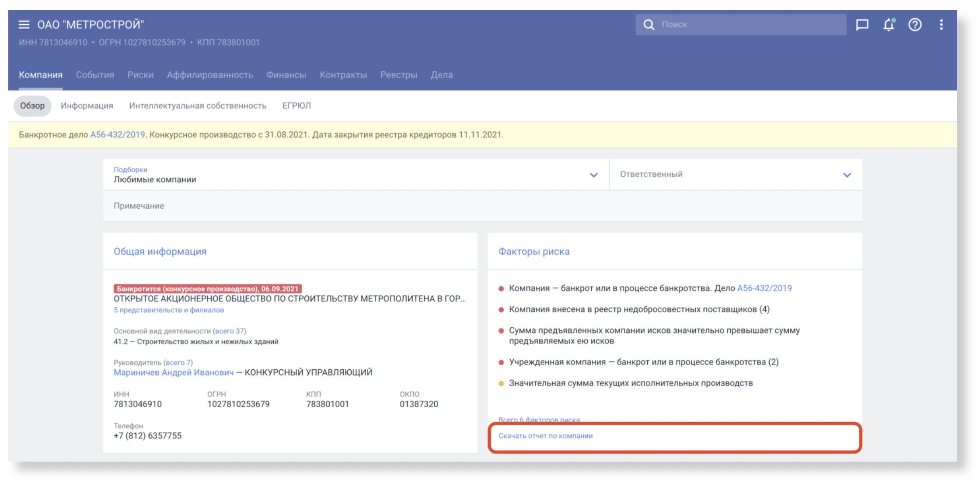This screenshot has width=980, height=480.
Task: Show all 37 activity types link
Action: 230,331
